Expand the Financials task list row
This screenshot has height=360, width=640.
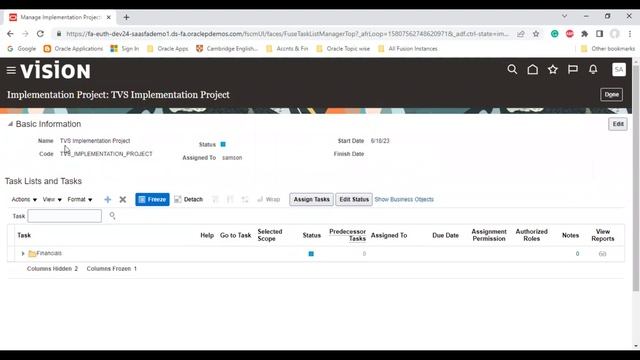(23, 254)
